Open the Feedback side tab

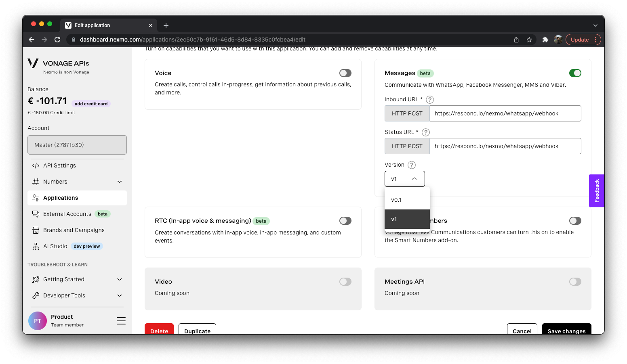[x=597, y=191]
